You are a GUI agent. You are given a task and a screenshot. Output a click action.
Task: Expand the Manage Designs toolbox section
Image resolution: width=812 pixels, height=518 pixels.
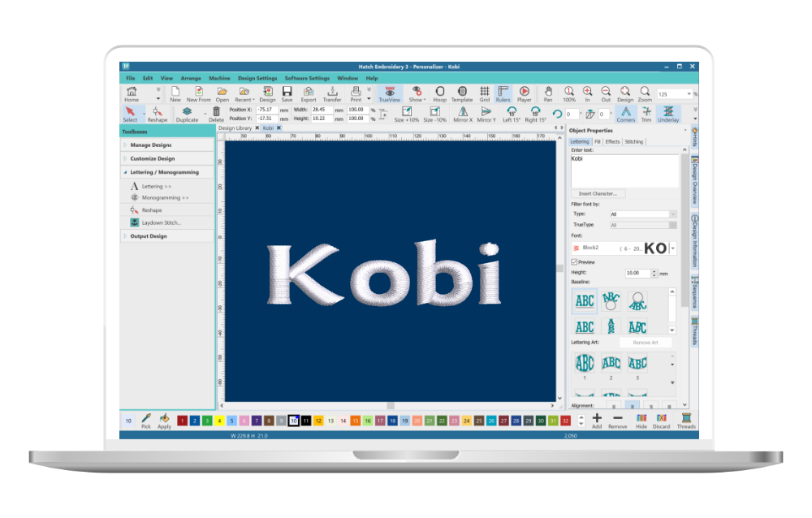(x=151, y=145)
